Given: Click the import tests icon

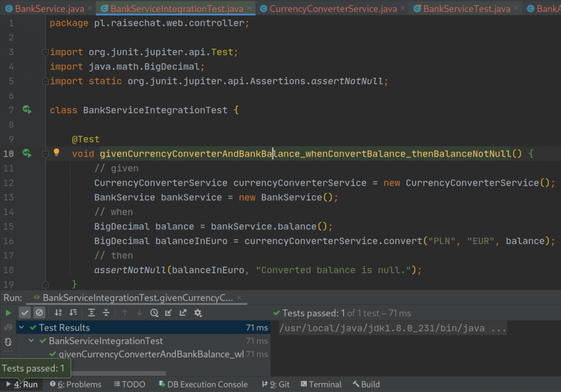Looking at the screenshot, I should [168, 313].
